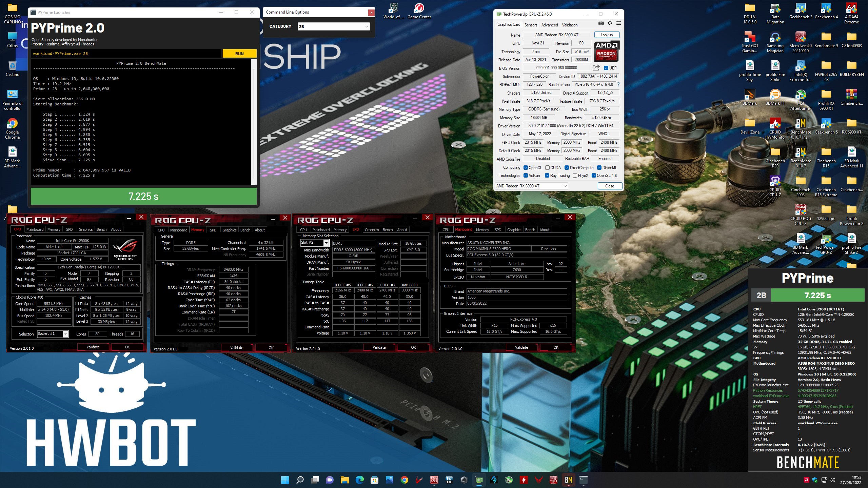868x488 pixels.
Task: Open the GPU selector dropdown AMD Radeon RX 6900 XT
Action: (x=531, y=186)
